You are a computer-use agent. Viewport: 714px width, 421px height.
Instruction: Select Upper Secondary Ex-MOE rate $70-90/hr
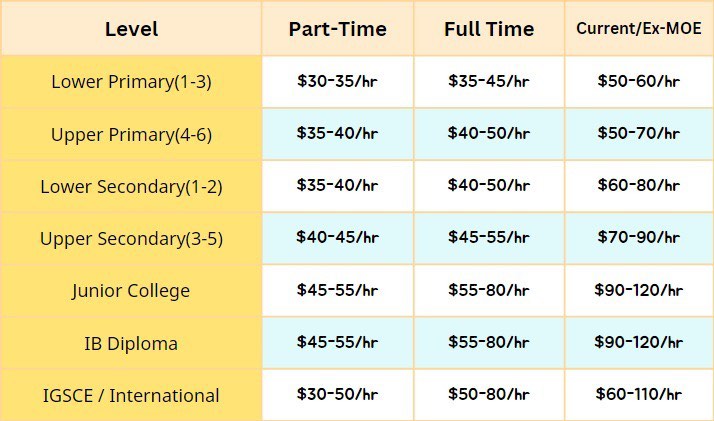tap(638, 238)
